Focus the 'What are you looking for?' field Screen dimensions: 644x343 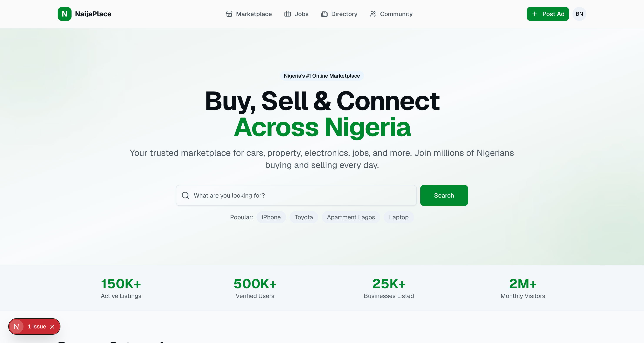[300, 195]
